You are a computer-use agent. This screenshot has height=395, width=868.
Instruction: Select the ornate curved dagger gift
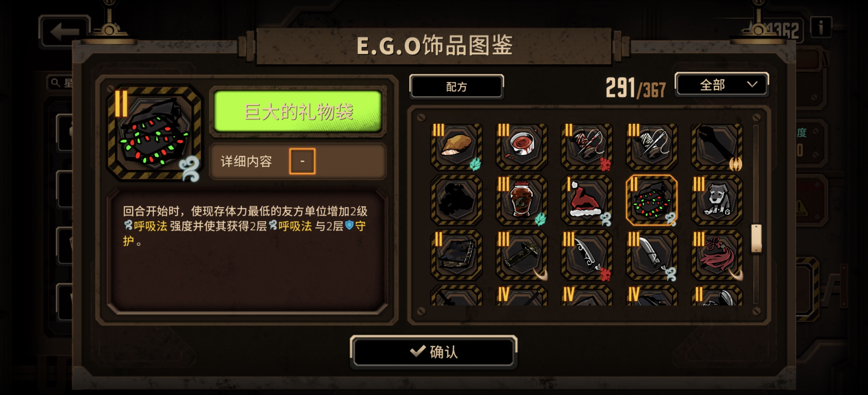586,255
